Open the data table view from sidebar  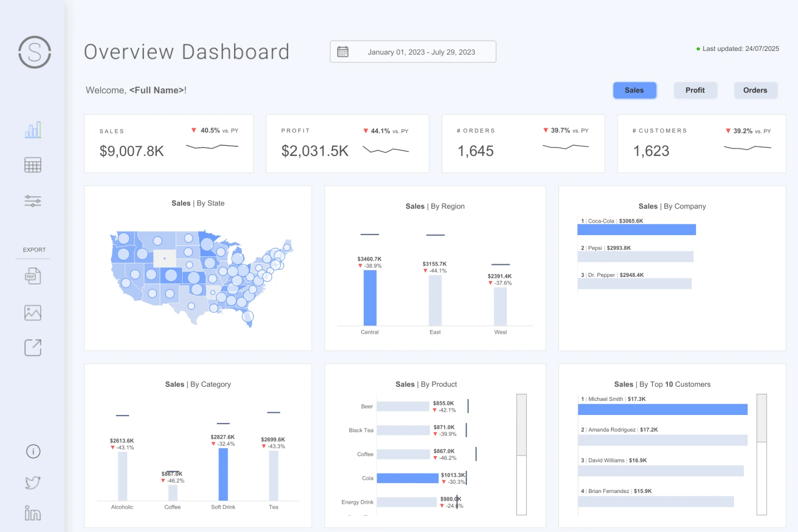point(33,165)
